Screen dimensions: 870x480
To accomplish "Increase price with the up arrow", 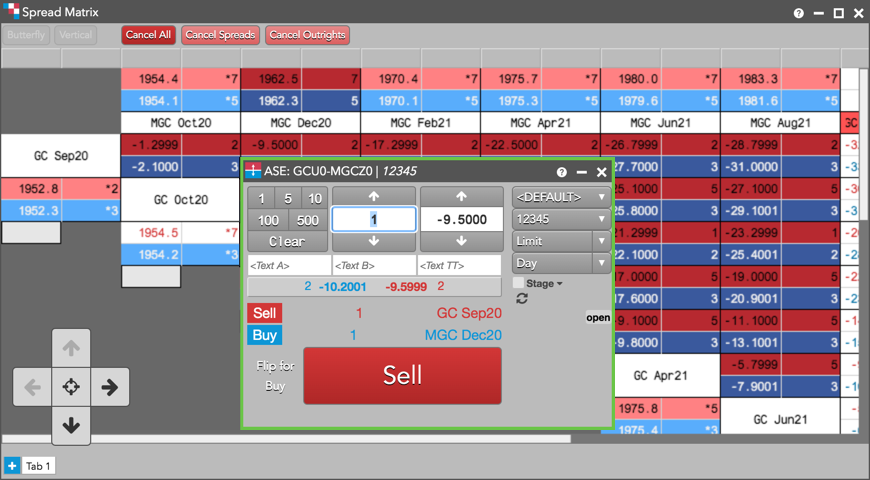I will (461, 196).
